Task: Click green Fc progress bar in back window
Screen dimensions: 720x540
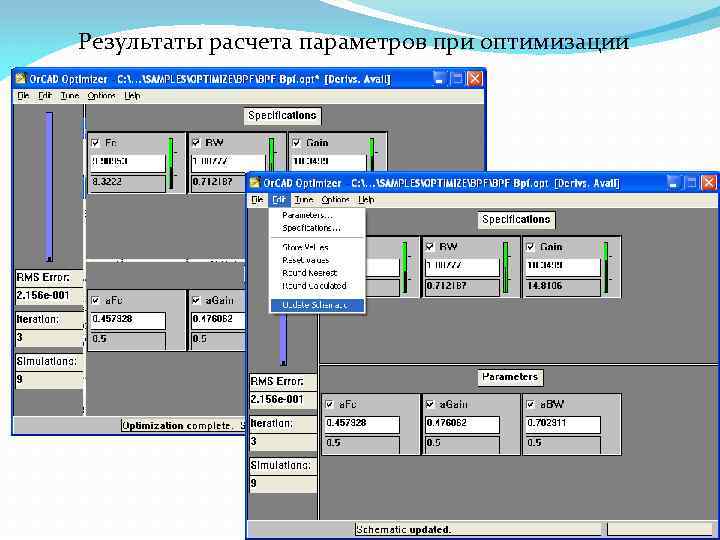Action: [171, 163]
